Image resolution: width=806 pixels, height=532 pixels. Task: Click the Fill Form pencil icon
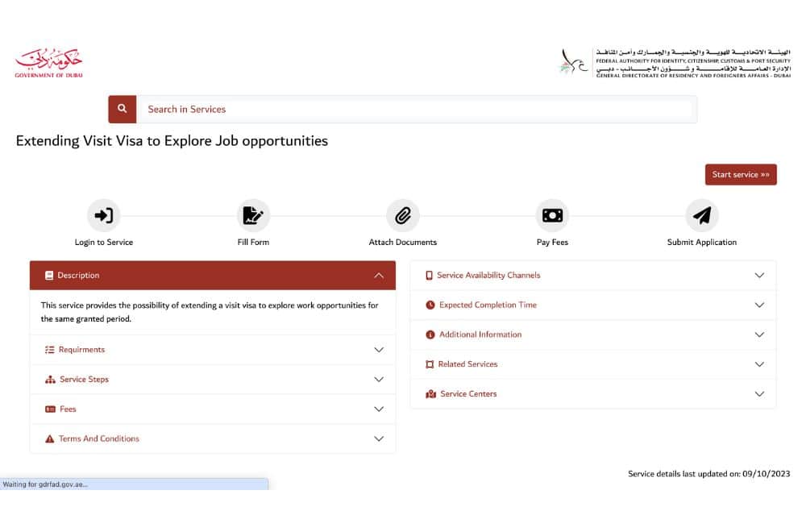[x=253, y=214]
